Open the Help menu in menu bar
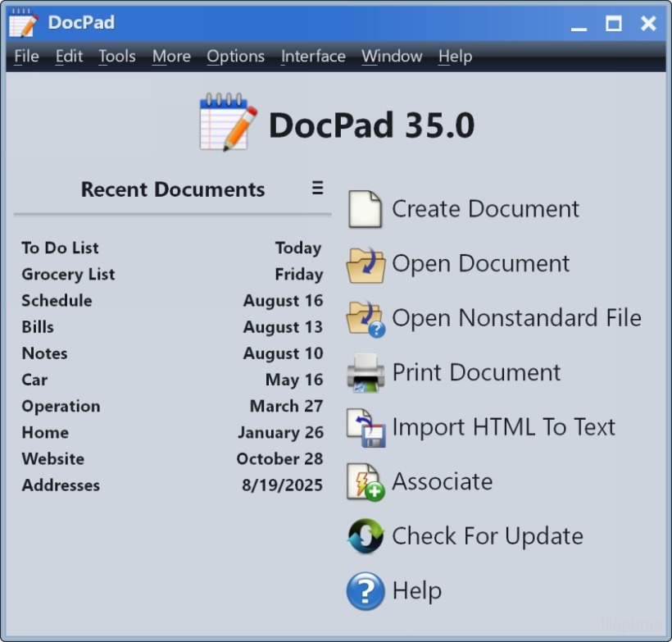Screen dimensions: 672x642 (455, 57)
